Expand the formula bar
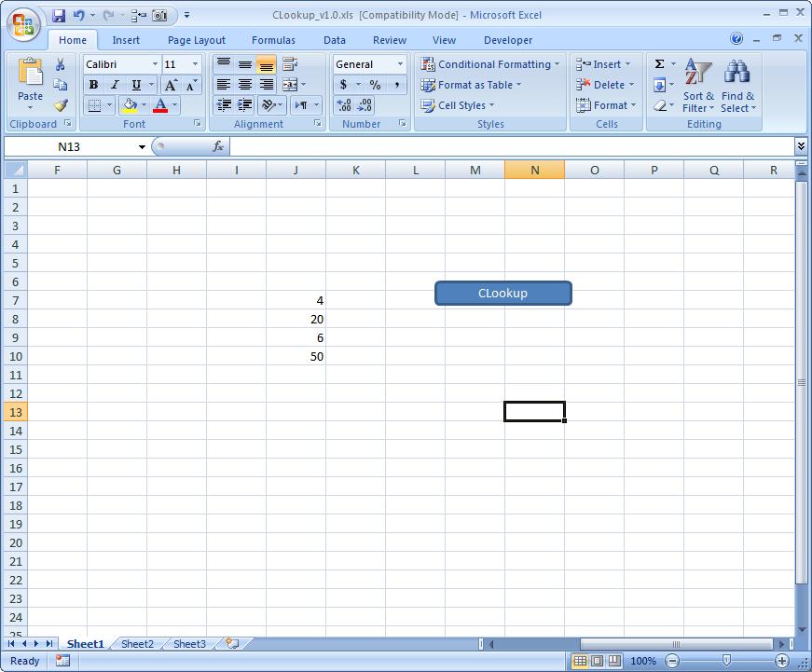 point(801,146)
